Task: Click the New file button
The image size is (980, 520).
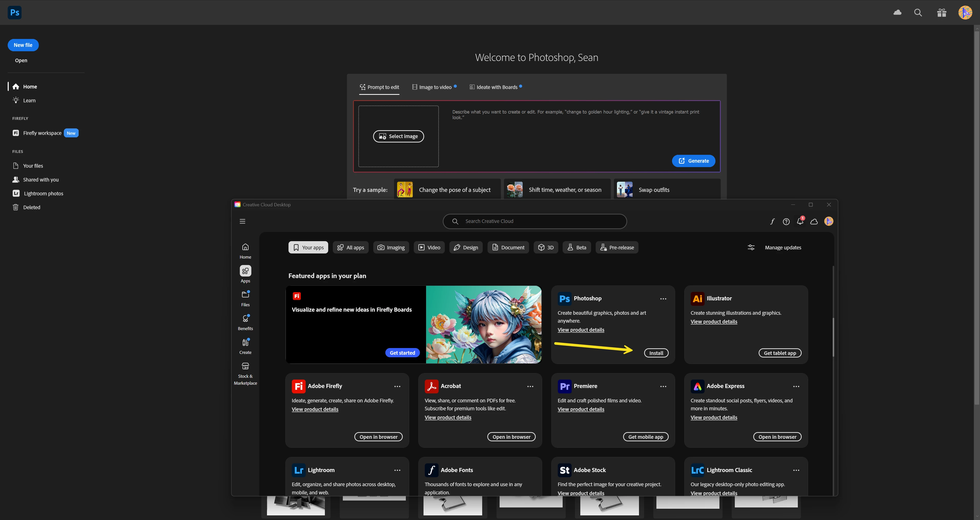Action: click(x=23, y=45)
